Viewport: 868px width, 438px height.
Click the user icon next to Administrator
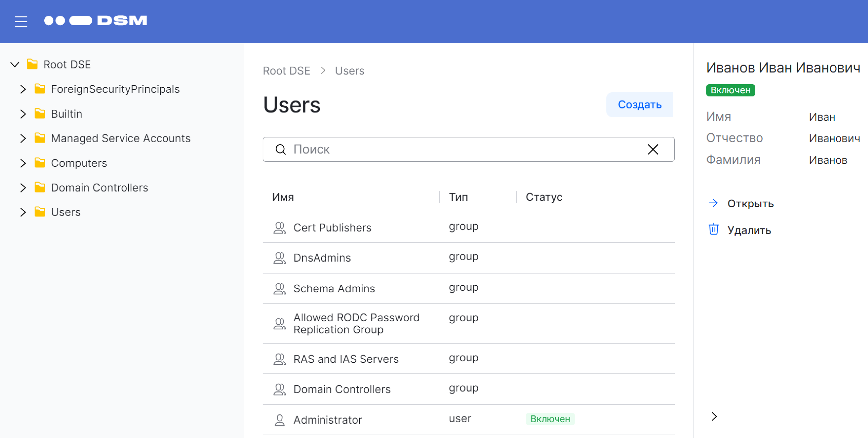[x=280, y=420]
